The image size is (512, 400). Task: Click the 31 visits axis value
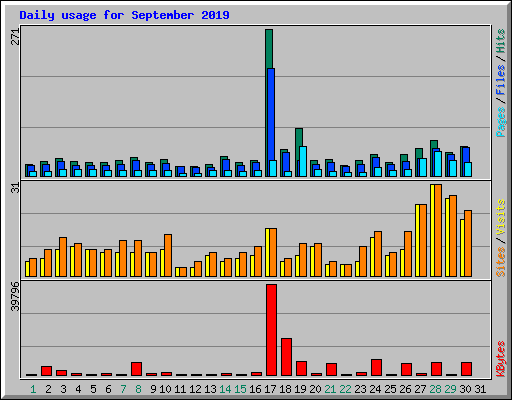[x=15, y=188]
